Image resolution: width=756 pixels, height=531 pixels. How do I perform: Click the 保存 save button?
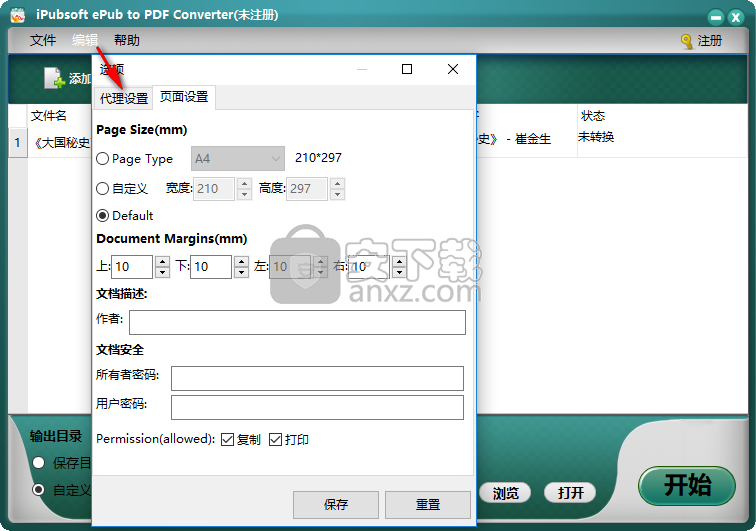tap(336, 504)
